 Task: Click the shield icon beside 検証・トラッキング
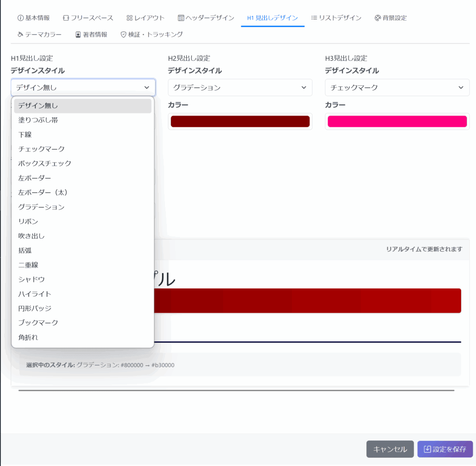click(123, 34)
